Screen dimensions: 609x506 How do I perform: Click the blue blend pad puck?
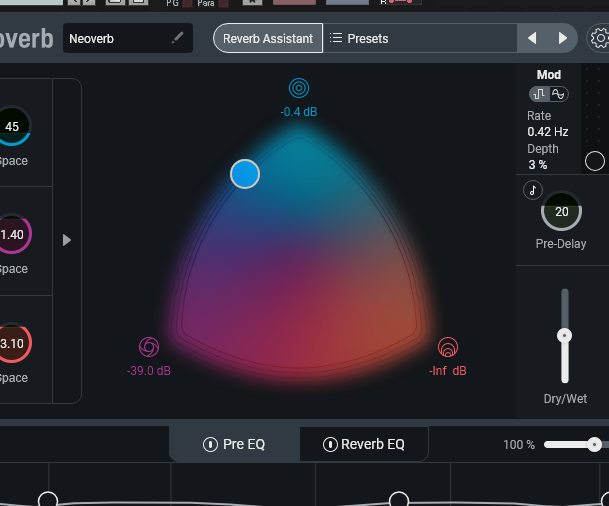(245, 174)
